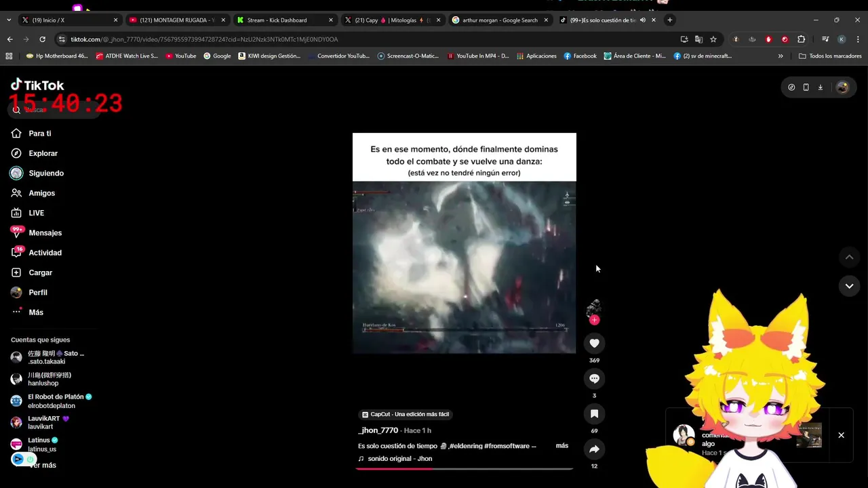Switch to the Capy Mitologías X tab

click(x=392, y=20)
